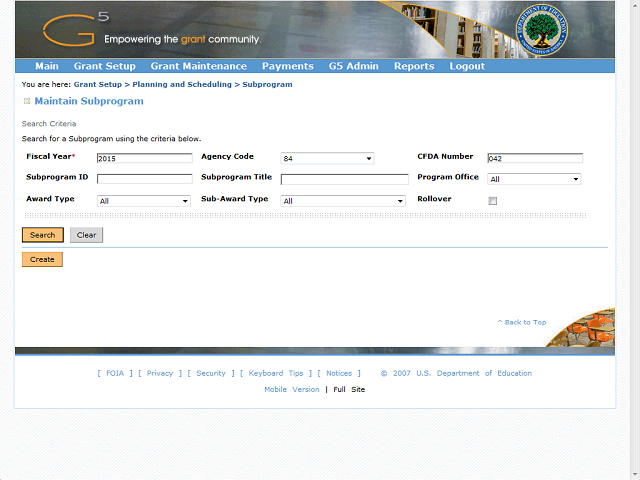Viewport: 640px width, 480px height.
Task: Click the Department of Education seal
Action: click(542, 30)
